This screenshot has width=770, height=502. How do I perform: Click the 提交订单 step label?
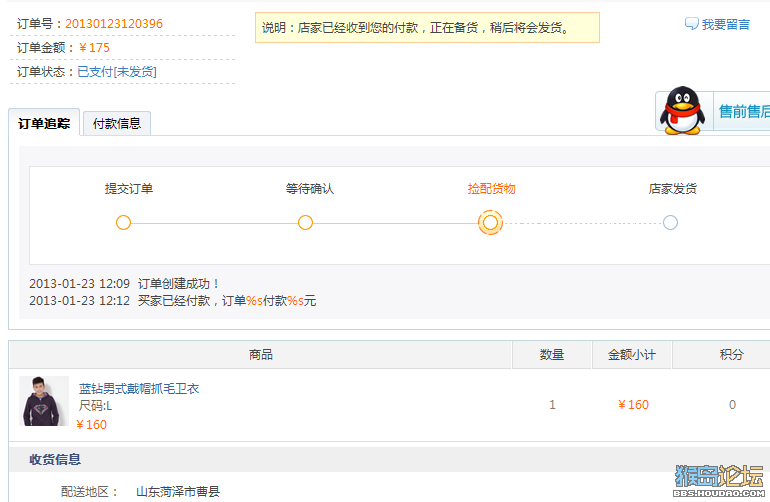point(129,189)
